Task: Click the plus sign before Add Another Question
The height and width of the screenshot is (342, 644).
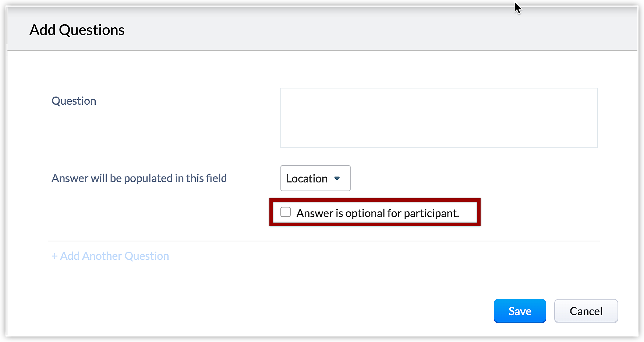Action: (54, 256)
